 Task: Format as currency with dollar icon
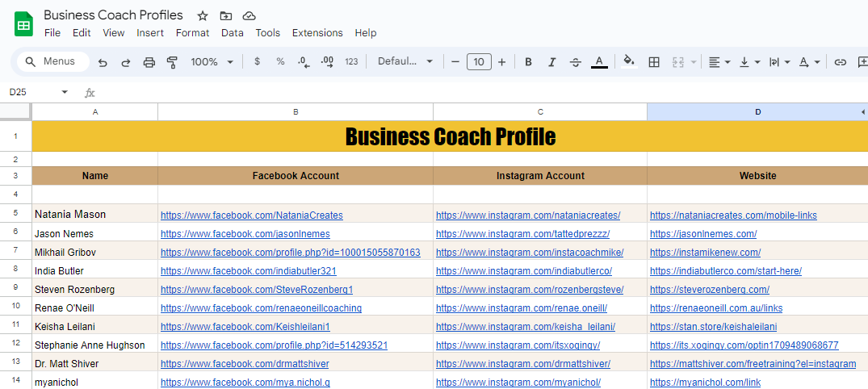coord(257,62)
